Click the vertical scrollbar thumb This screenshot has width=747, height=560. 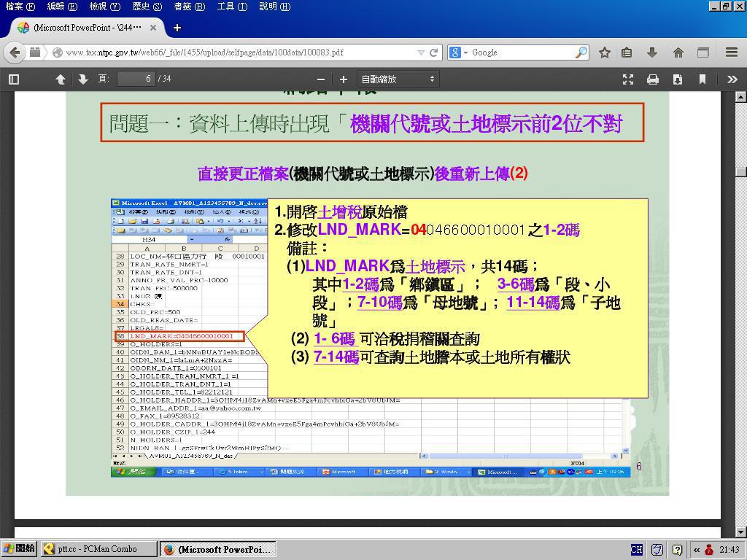[x=740, y=172]
